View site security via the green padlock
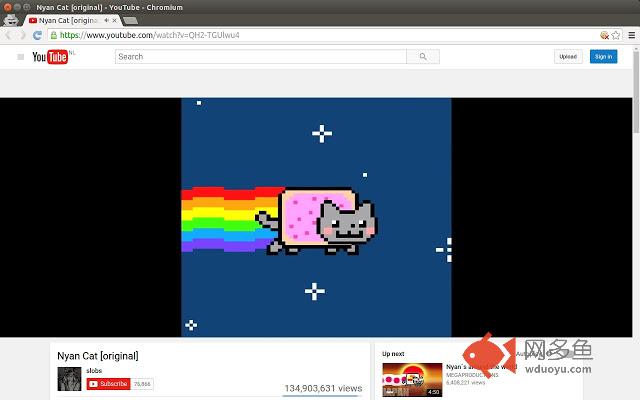Viewport: 640px width, 400px height. point(53,35)
